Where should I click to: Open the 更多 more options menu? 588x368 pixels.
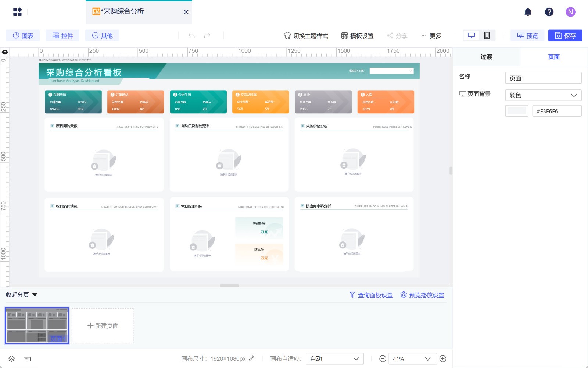tap(431, 36)
